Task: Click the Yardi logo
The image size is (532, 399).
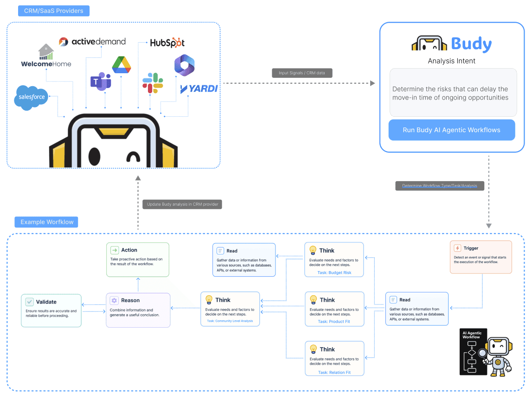Action: coord(199,89)
